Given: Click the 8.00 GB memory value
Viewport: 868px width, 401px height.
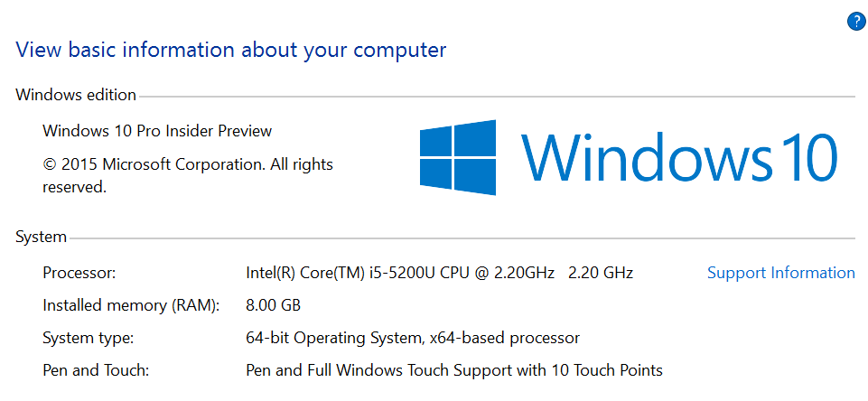Looking at the screenshot, I should click(273, 305).
